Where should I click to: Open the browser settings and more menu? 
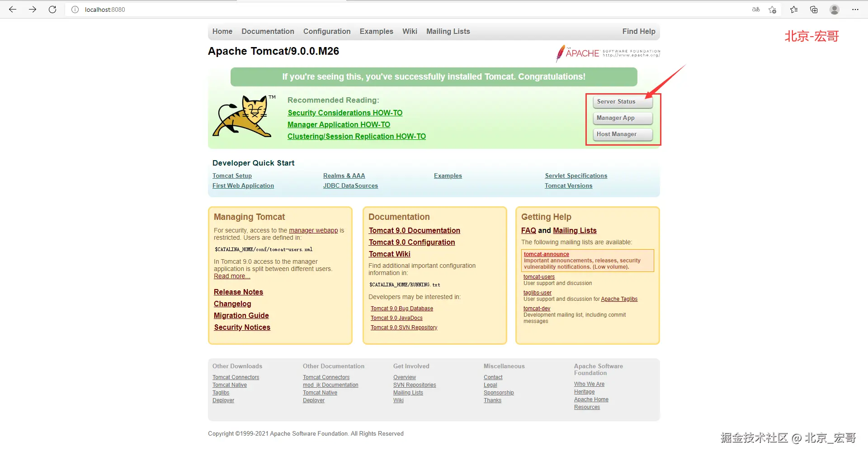pyautogui.click(x=855, y=9)
